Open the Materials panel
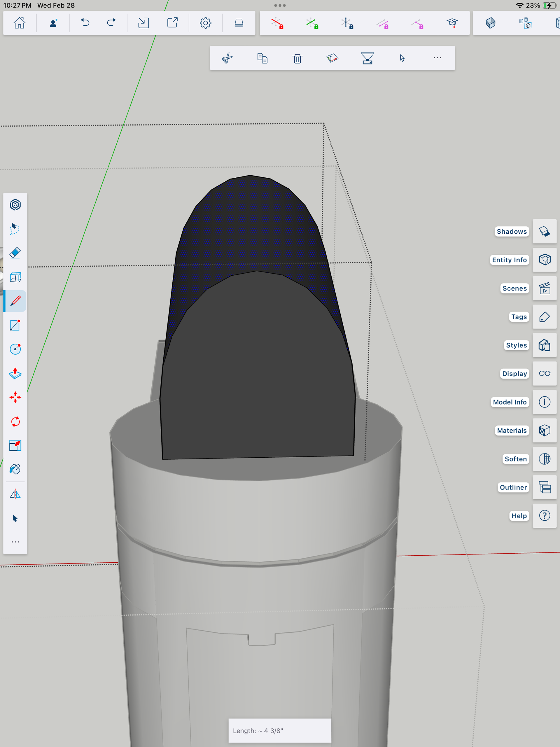The height and width of the screenshot is (747, 560). point(545,431)
